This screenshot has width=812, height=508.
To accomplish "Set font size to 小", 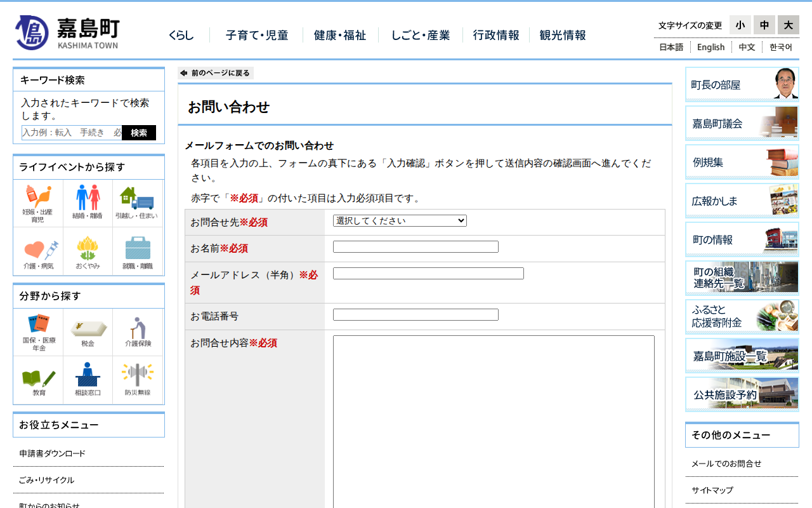I will coord(740,25).
